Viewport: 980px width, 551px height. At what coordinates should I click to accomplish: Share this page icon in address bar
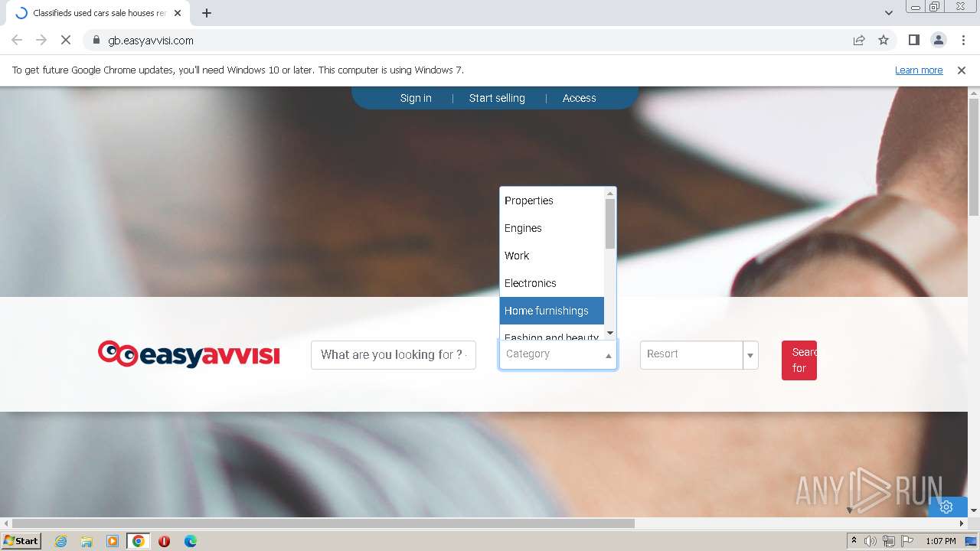[x=859, y=41]
